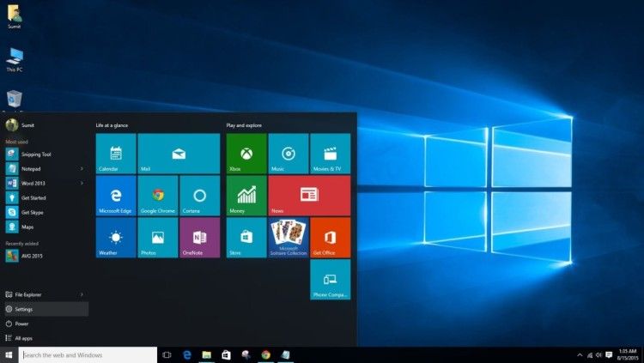
Task: Open File Explorer on the taskbar
Action: pos(207,354)
